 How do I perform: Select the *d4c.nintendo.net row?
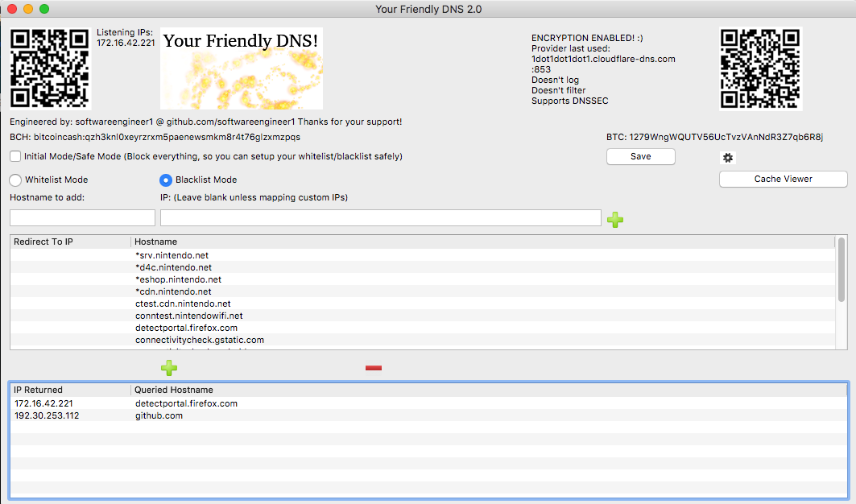tap(423, 267)
